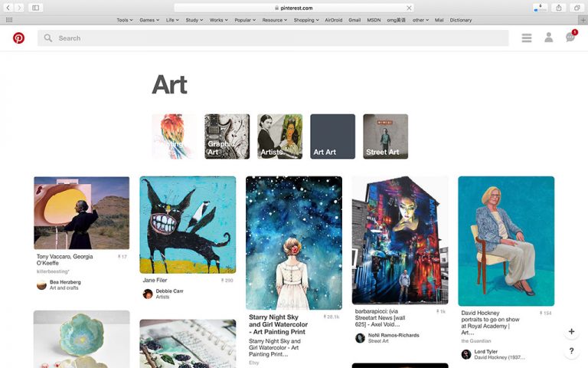The height and width of the screenshot is (368, 588).
Task: Open the Top Sites grid icon
Action: coord(9,20)
